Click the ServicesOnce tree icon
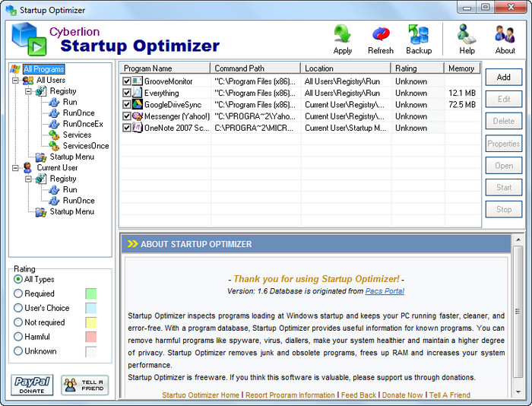Viewport: 532px width, 406px height. [x=54, y=146]
